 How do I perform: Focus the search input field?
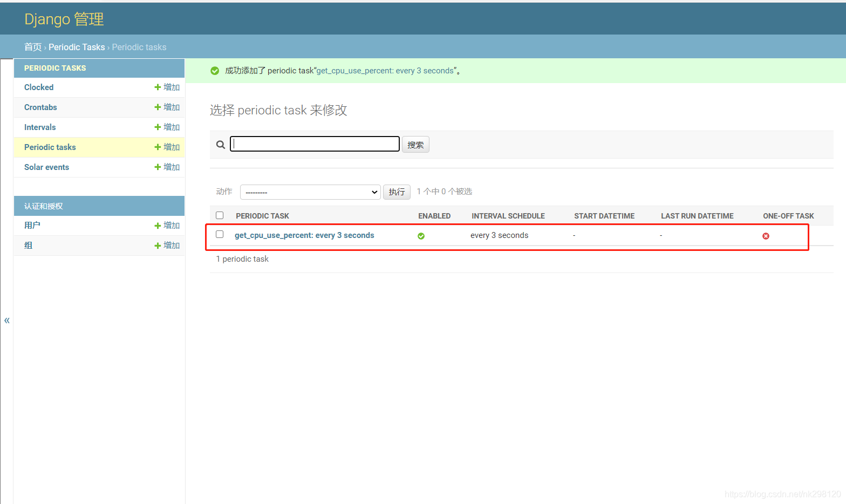[315, 144]
